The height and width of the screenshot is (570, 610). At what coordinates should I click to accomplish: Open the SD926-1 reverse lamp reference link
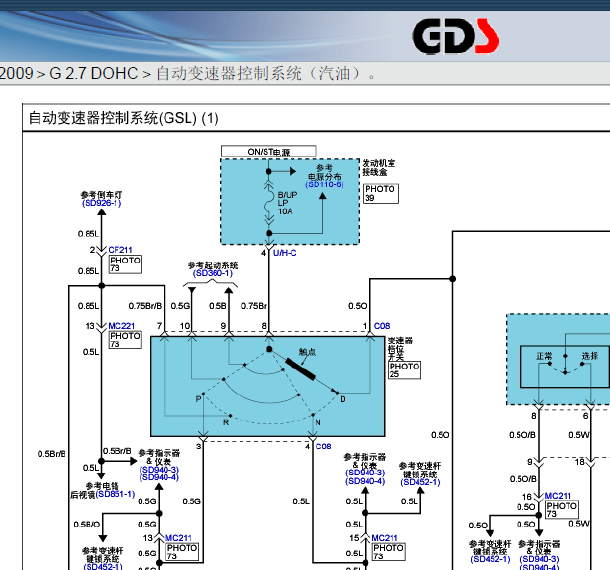click(x=102, y=203)
